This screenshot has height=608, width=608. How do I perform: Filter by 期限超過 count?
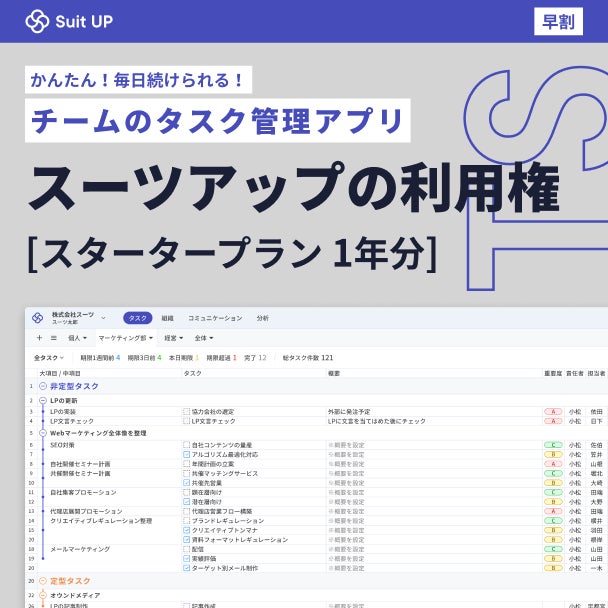(221, 358)
